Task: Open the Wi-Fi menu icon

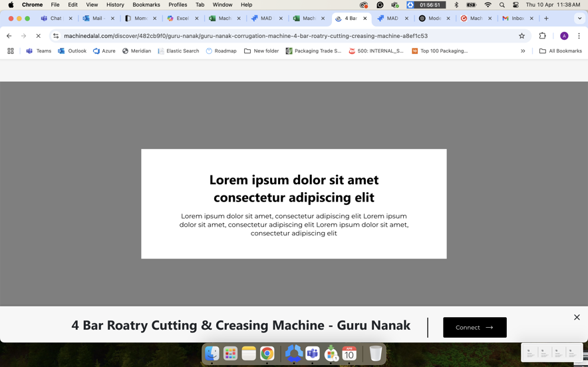Action: 488,5
